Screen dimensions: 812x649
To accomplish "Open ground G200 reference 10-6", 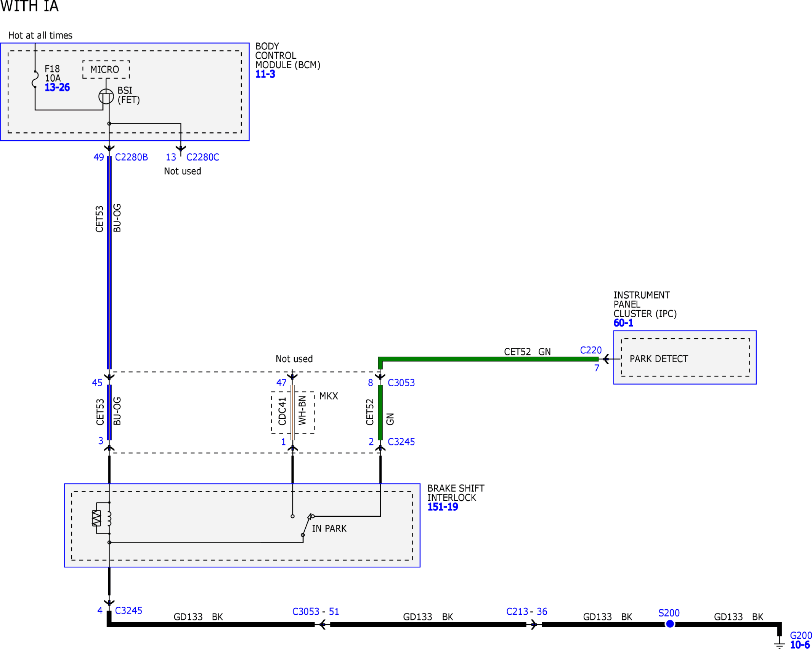I will pyautogui.click(x=799, y=644).
